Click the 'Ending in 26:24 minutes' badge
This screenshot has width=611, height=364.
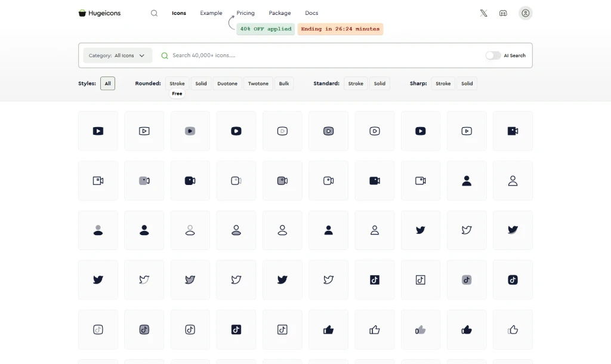[340, 29]
